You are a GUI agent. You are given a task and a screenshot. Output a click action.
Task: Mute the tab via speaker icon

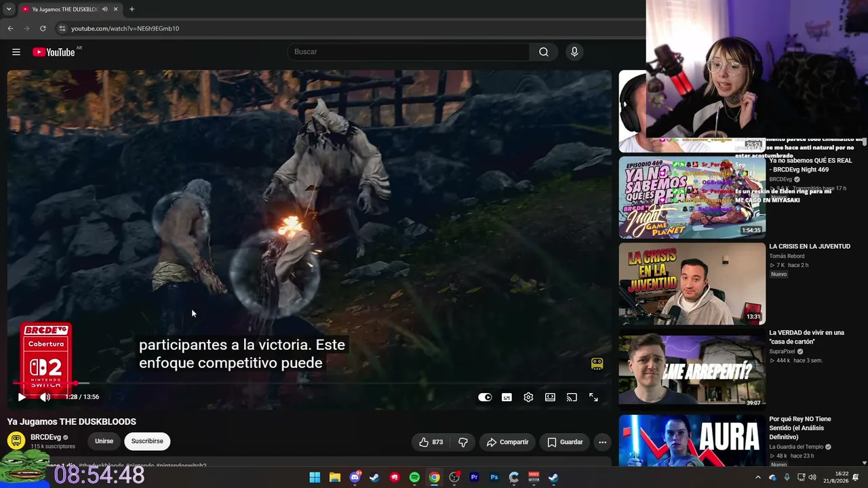(104, 9)
